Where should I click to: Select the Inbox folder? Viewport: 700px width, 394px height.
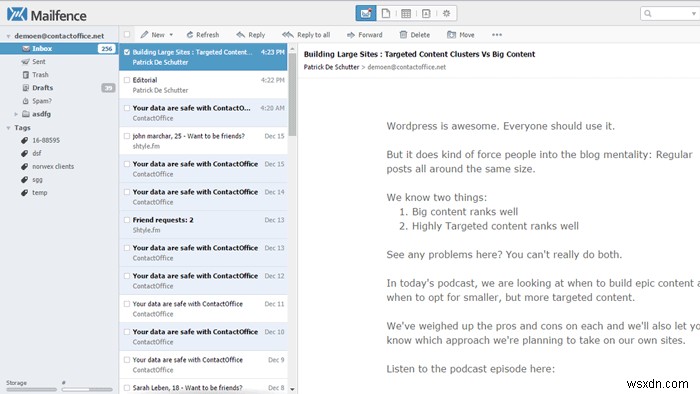pos(59,48)
